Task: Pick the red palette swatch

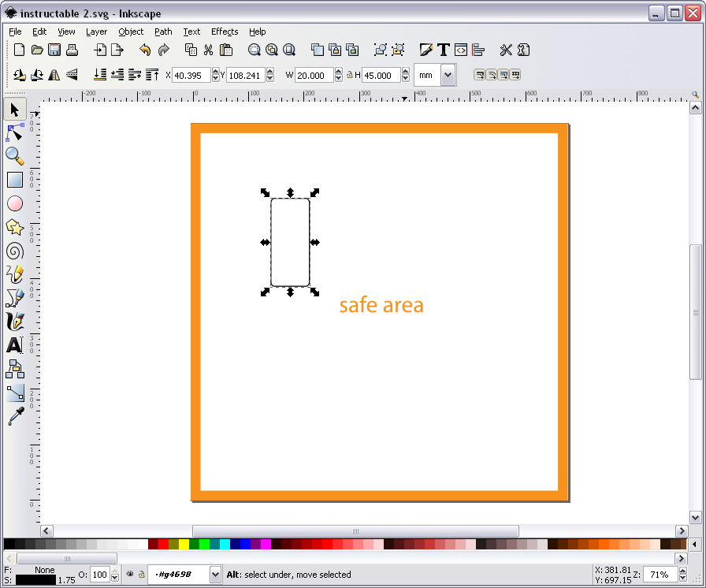Action: click(163, 544)
